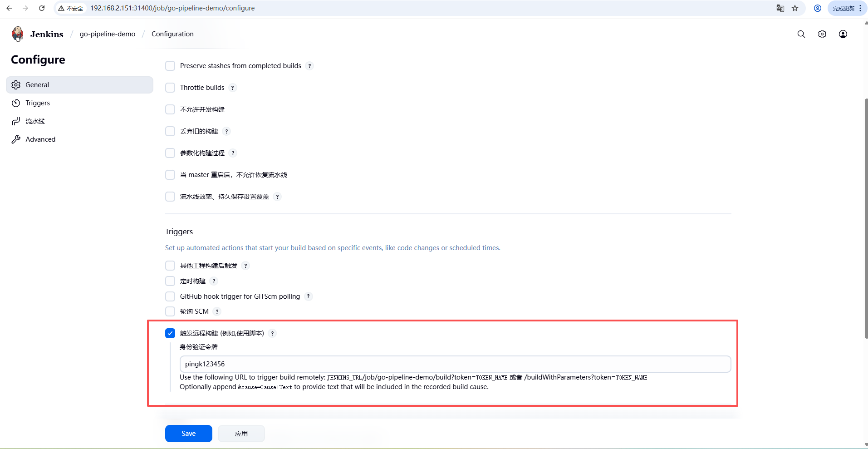Enable GitHub hook trigger for GITScm polling
Viewport: 868px width, 449px height.
[x=170, y=296]
